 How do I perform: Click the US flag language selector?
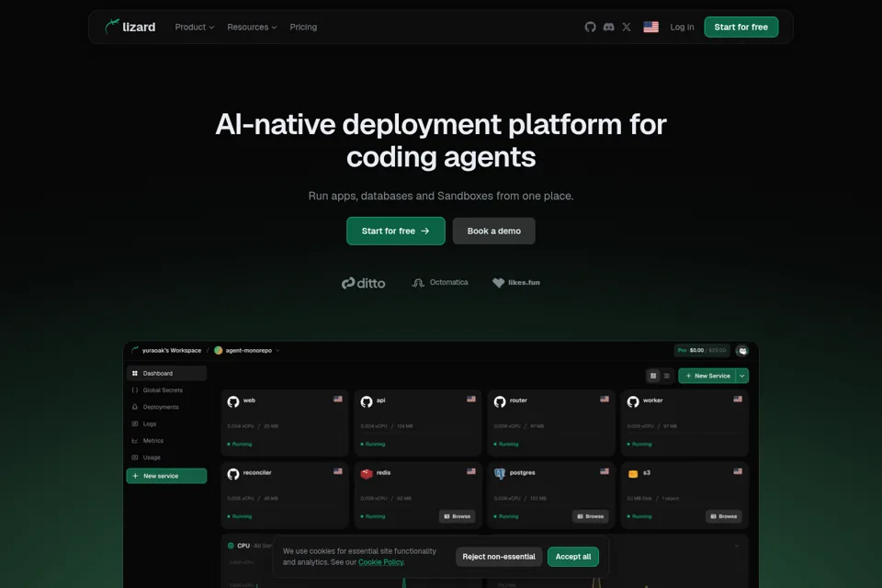(x=650, y=27)
